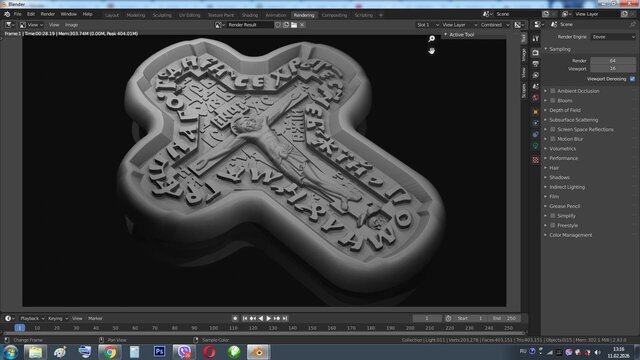
Task: Enable the Bloom checkbox
Action: (x=553, y=100)
